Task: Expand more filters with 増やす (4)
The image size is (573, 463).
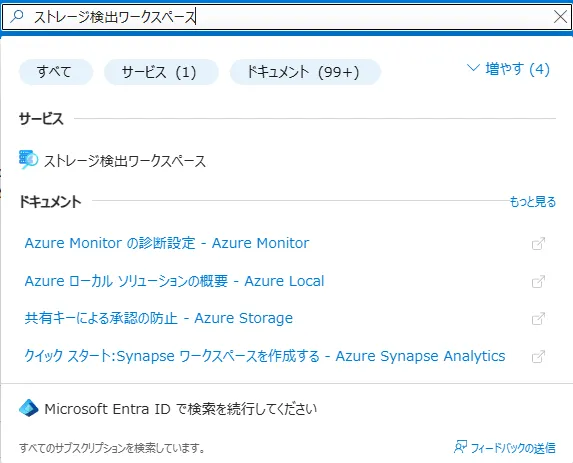Action: 508,69
